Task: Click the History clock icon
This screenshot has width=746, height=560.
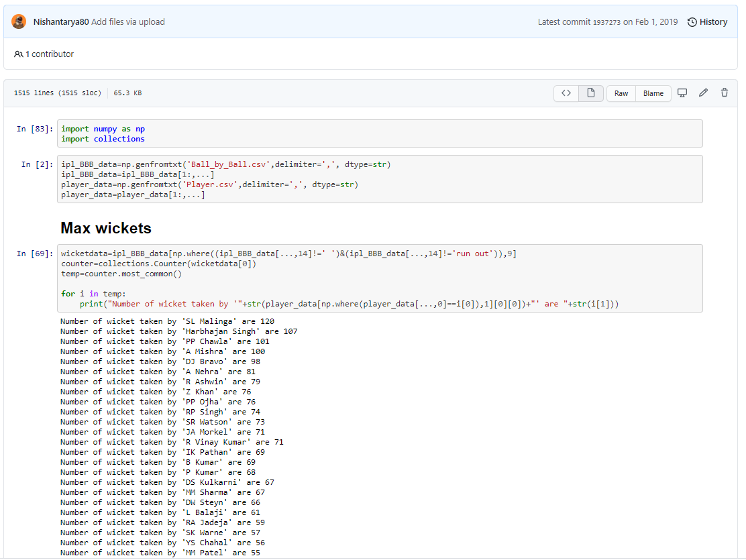Action: [692, 22]
